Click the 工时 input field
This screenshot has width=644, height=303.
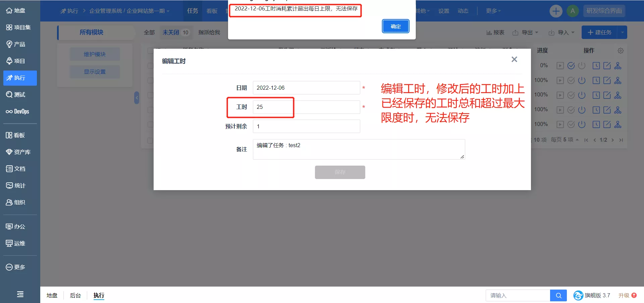306,107
